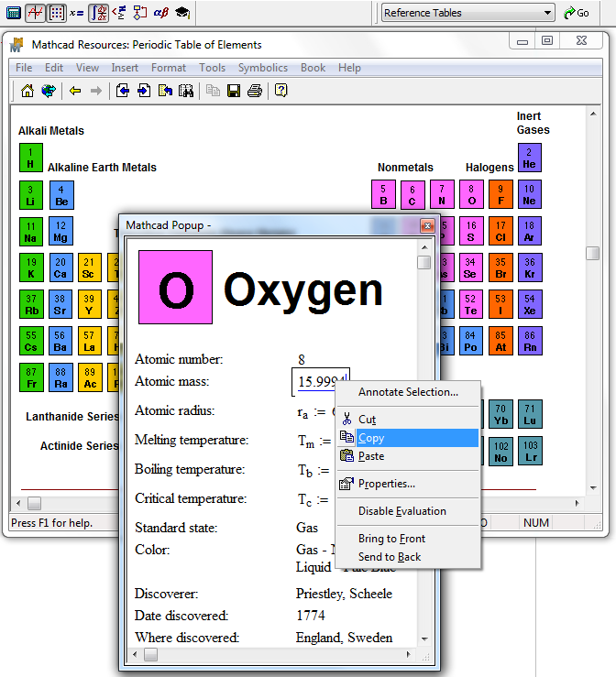616x677 pixels.
Task: Open the Book menu
Action: coord(313,68)
